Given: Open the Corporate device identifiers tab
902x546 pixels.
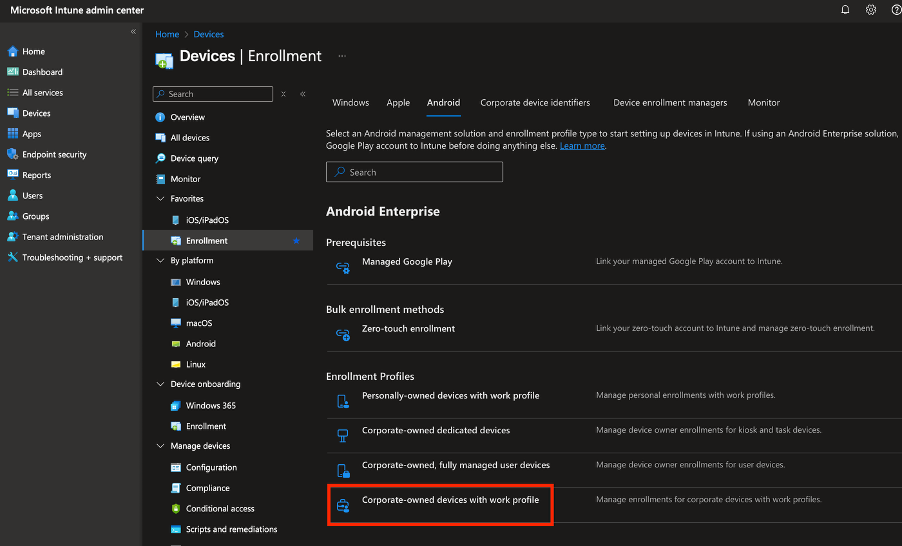Looking at the screenshot, I should point(535,102).
